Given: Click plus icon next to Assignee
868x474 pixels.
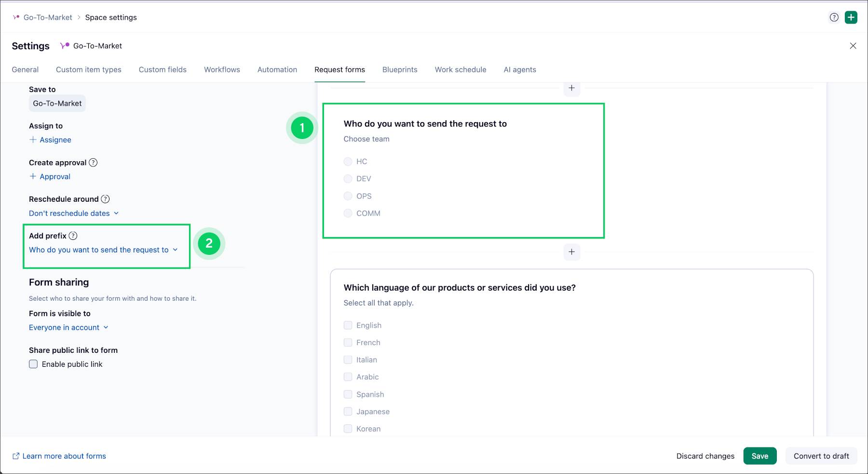Looking at the screenshot, I should pyautogui.click(x=33, y=139).
